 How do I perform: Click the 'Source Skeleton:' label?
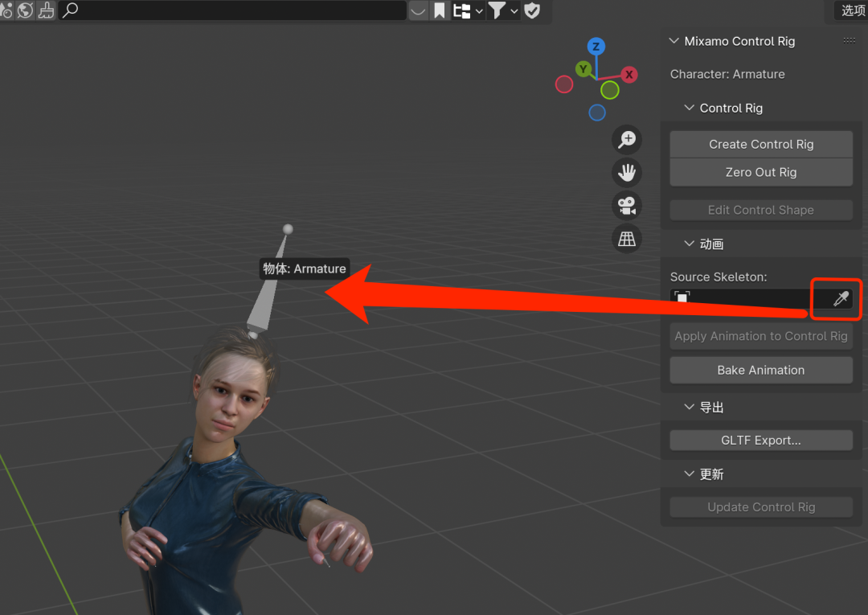pos(719,277)
